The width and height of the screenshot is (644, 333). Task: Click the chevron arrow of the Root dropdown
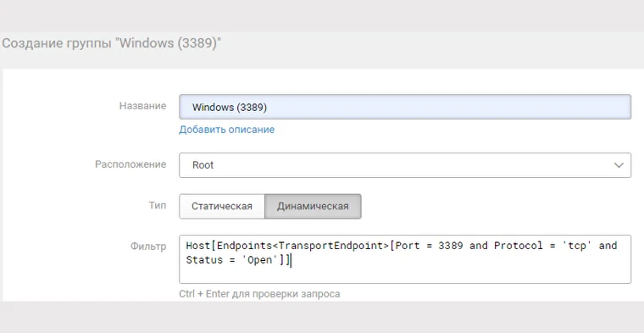(x=619, y=165)
